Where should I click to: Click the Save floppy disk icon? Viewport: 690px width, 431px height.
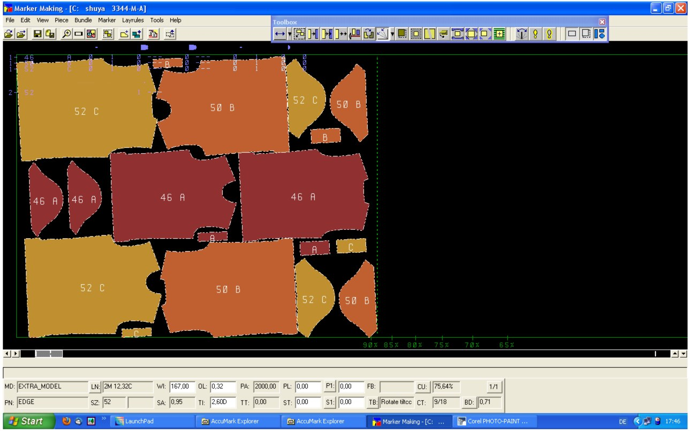tap(38, 34)
